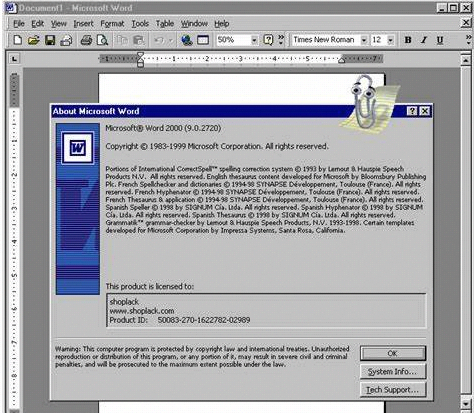
Task: Toggle Italic formatting
Action: [424, 40]
